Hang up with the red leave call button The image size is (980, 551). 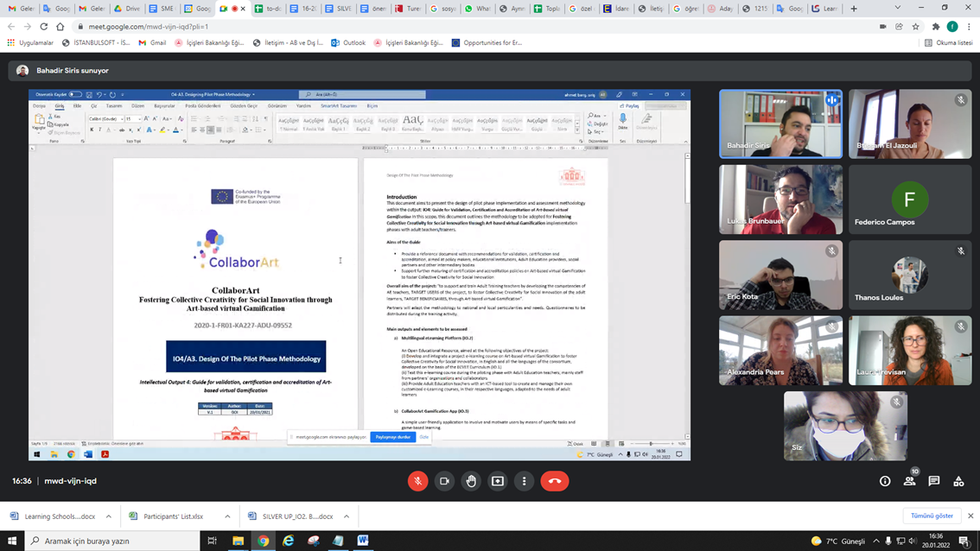pyautogui.click(x=555, y=481)
